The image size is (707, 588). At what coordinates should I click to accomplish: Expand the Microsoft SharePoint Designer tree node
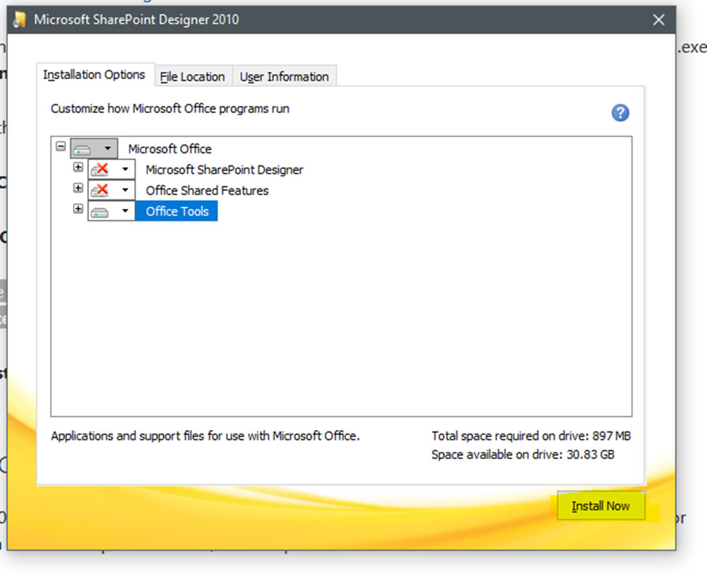tap(78, 167)
